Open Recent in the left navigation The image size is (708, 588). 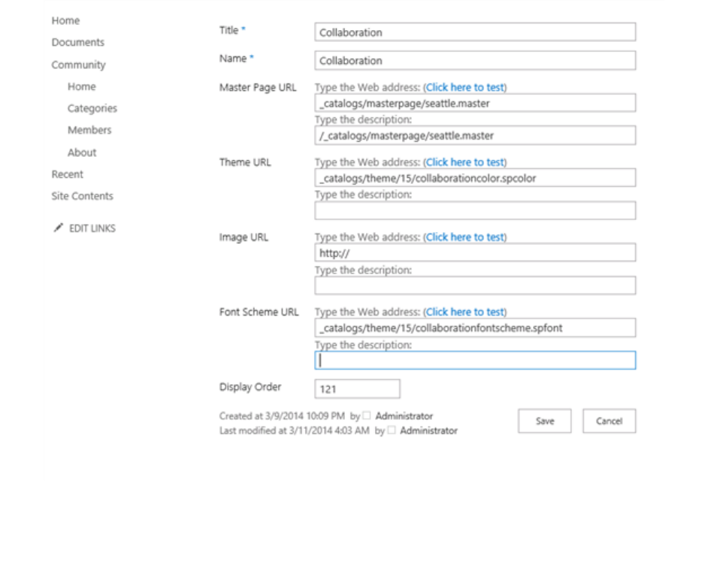(68, 174)
